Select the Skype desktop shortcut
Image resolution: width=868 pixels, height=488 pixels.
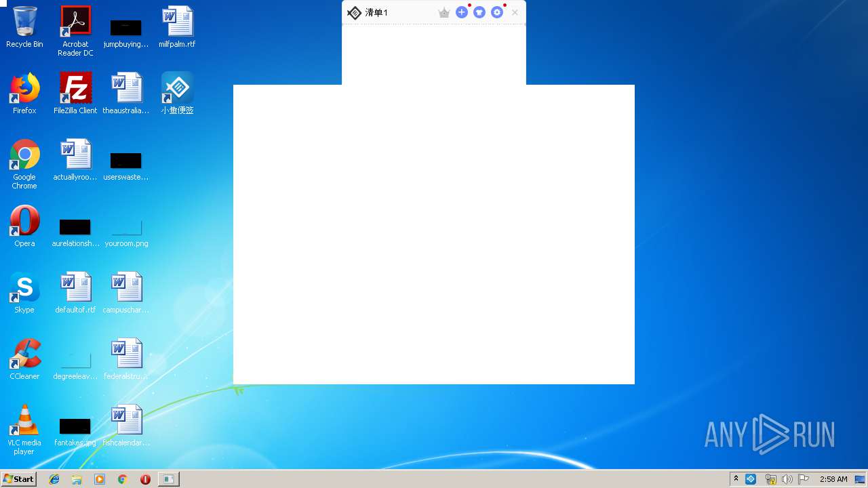(x=24, y=293)
